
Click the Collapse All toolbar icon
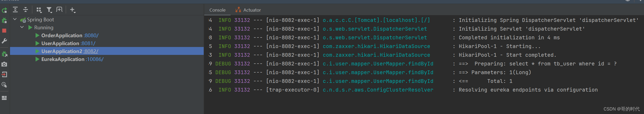coord(26,10)
